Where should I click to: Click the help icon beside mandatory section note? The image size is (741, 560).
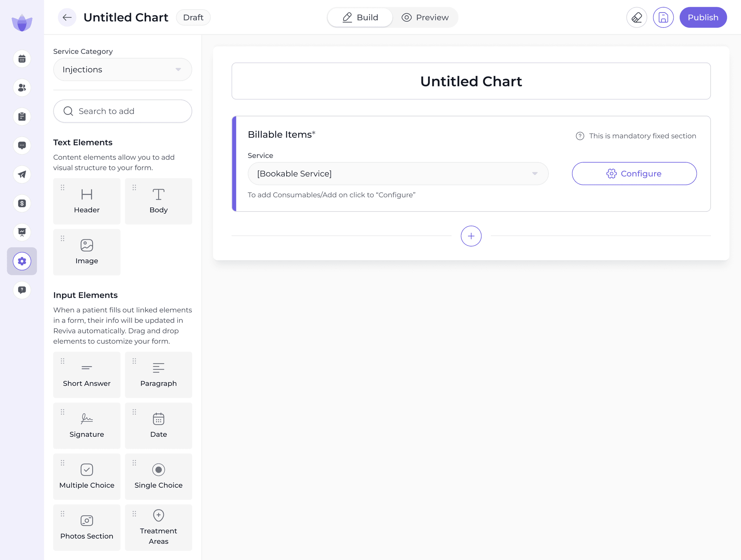[579, 136]
